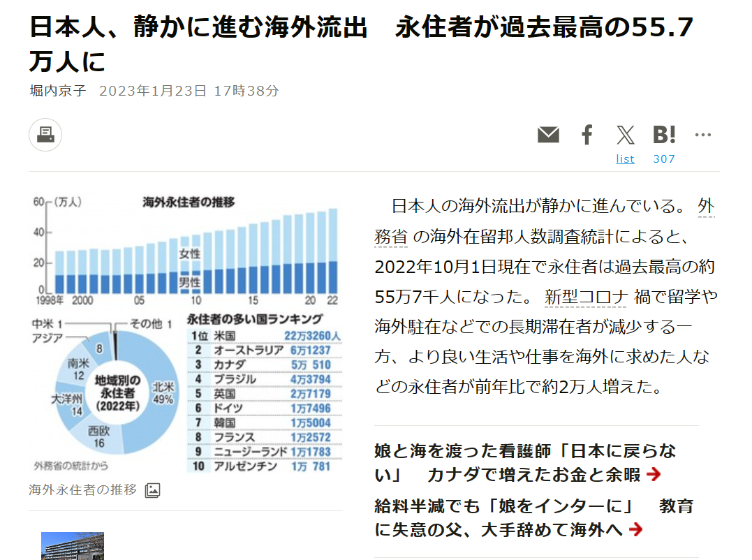Open the building photo thumbnail at bottom left

(x=73, y=546)
